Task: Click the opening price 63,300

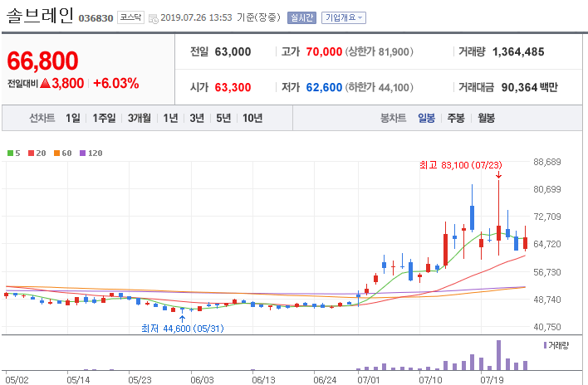Action: 233,87
